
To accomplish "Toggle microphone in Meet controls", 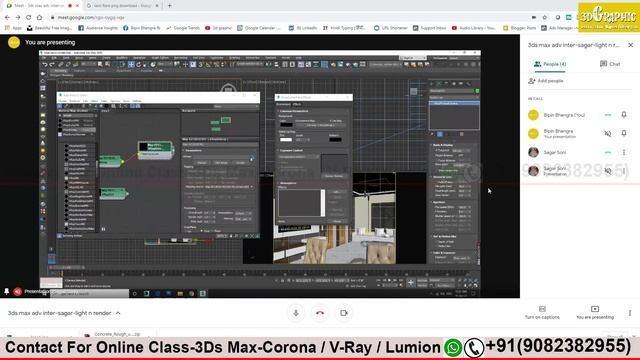I will tap(296, 313).
